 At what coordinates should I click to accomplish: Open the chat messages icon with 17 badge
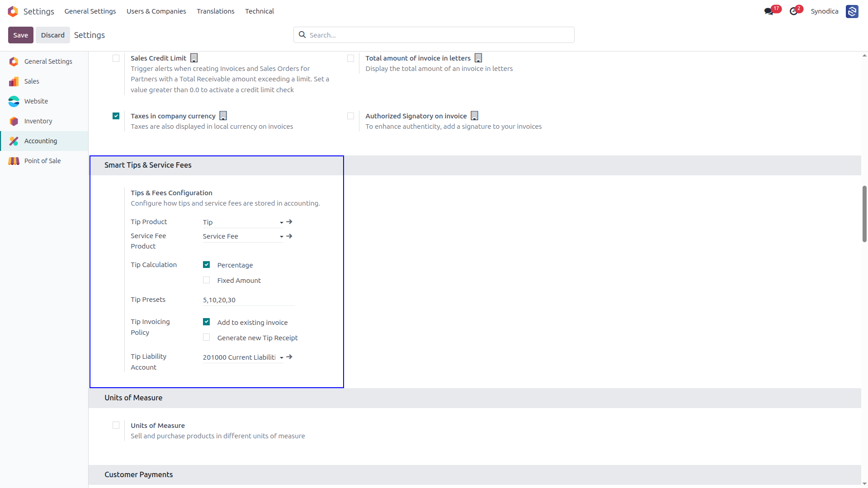click(x=769, y=11)
